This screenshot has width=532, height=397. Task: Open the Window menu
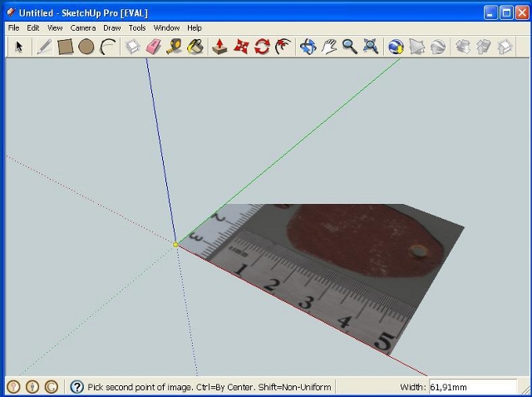(x=166, y=27)
